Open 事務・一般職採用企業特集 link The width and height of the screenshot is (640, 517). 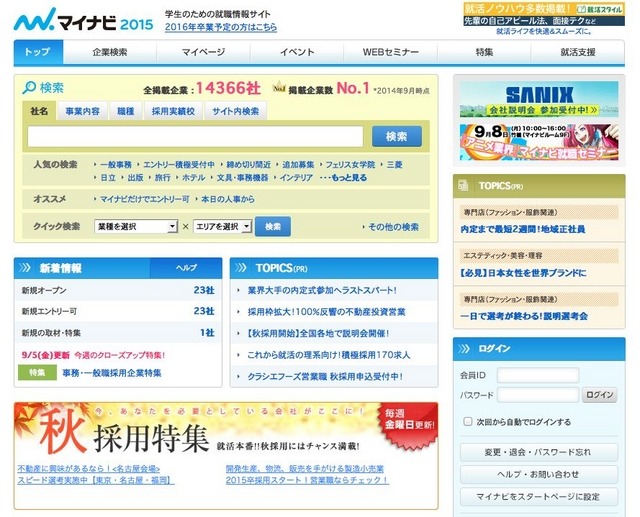pyautogui.click(x=112, y=373)
